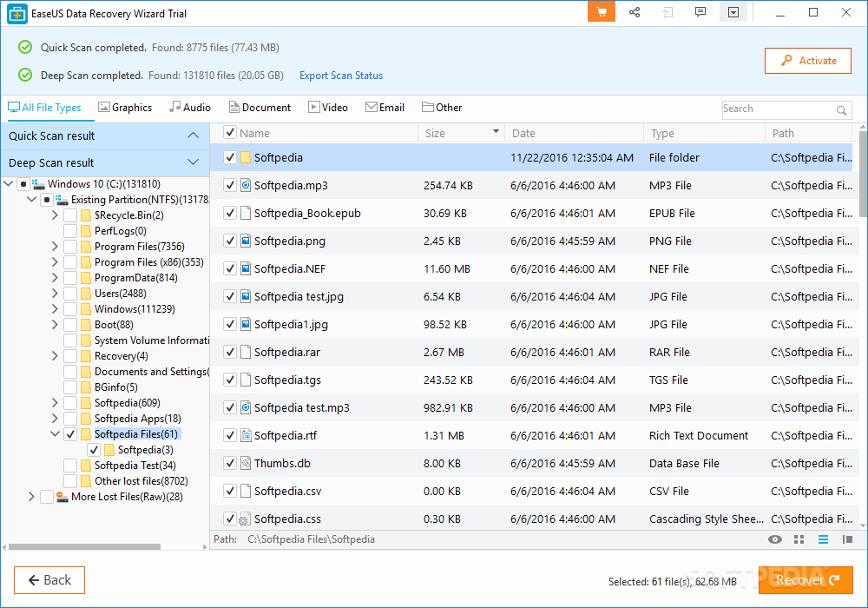This screenshot has height=608, width=868.
Task: Click the Softpedia.rar archive file icon
Action: (246, 352)
